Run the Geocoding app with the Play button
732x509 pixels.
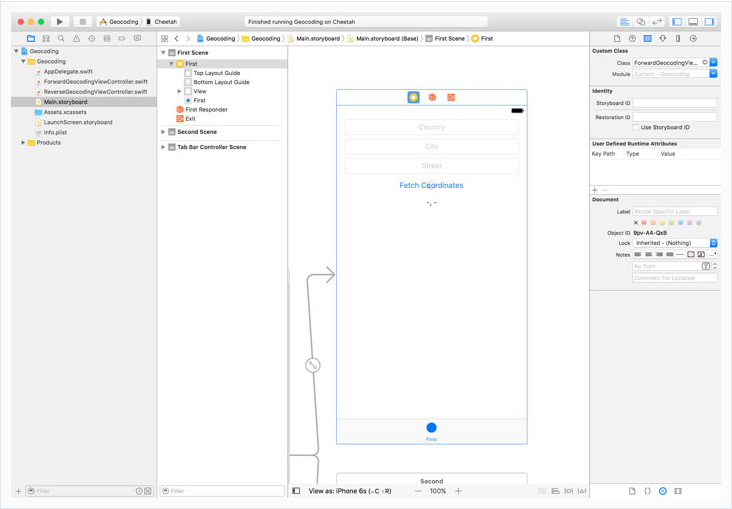[x=60, y=21]
